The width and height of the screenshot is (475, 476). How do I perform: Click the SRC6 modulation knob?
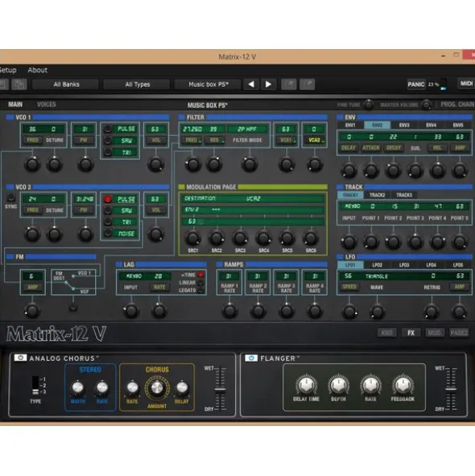click(x=311, y=238)
